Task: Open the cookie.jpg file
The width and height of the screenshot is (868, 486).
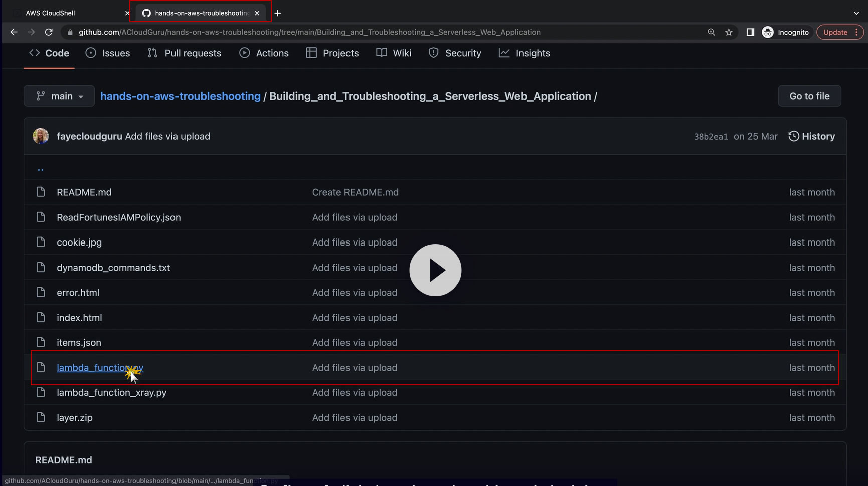Action: pyautogui.click(x=79, y=242)
